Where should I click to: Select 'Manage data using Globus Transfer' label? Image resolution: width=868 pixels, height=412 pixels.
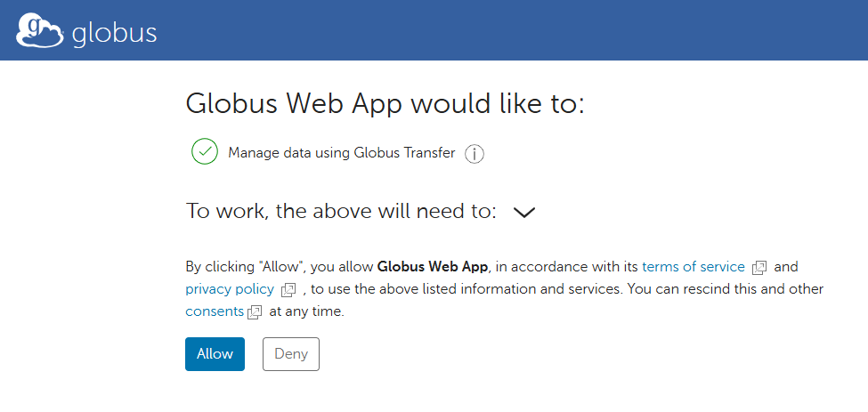pos(342,153)
